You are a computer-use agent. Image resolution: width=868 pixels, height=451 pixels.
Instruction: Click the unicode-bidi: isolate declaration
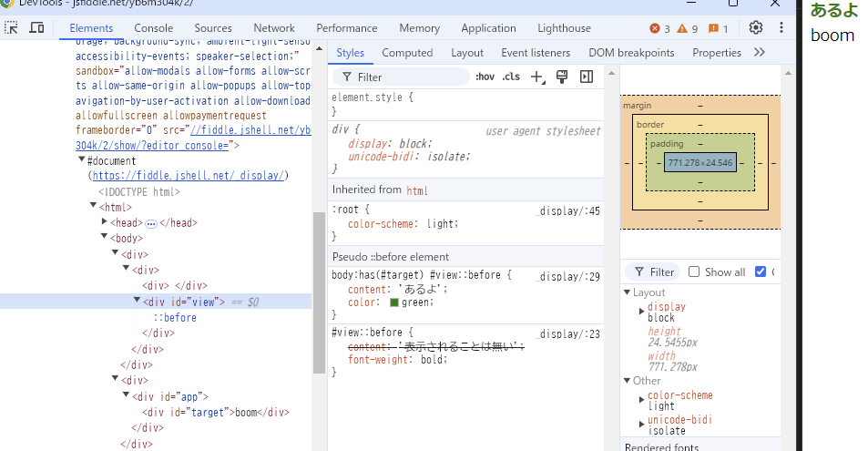pos(409,157)
